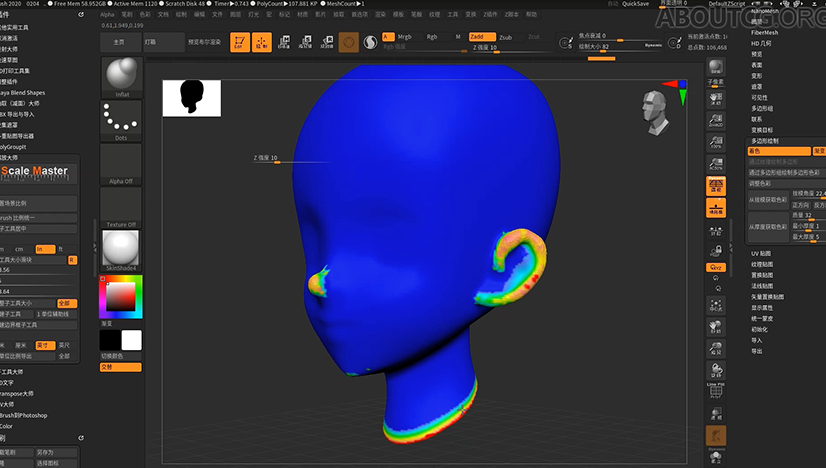This screenshot has width=826, height=468.
Task: Open the Alpha Off picker
Action: coord(121,164)
